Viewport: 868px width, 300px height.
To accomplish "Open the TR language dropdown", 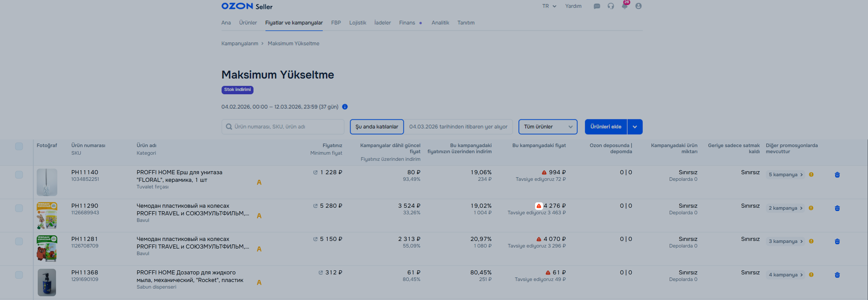I will tap(549, 6).
